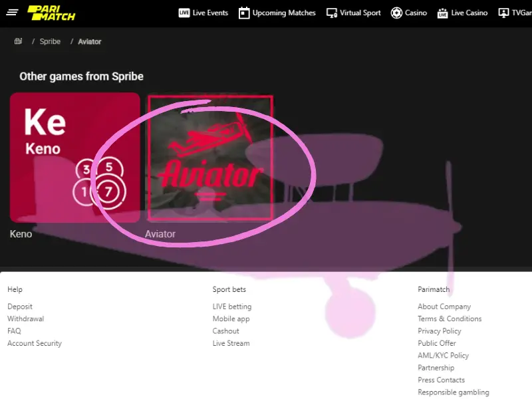The image size is (532, 399).
Task: Click the Parimatch logo
Action: tap(51, 13)
